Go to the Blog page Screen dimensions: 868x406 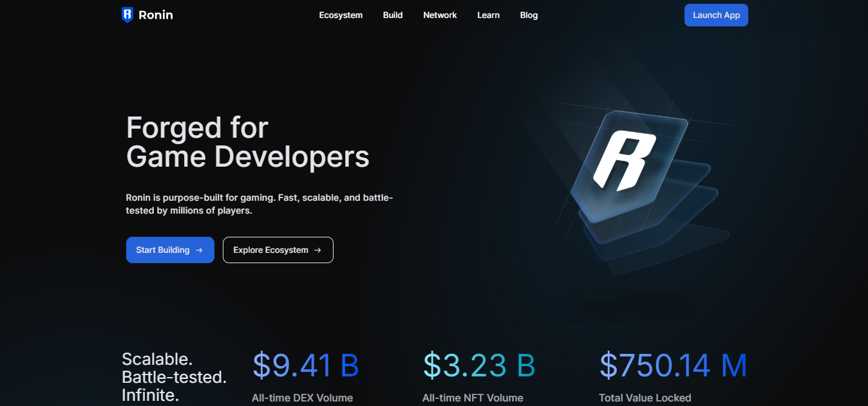tap(529, 15)
